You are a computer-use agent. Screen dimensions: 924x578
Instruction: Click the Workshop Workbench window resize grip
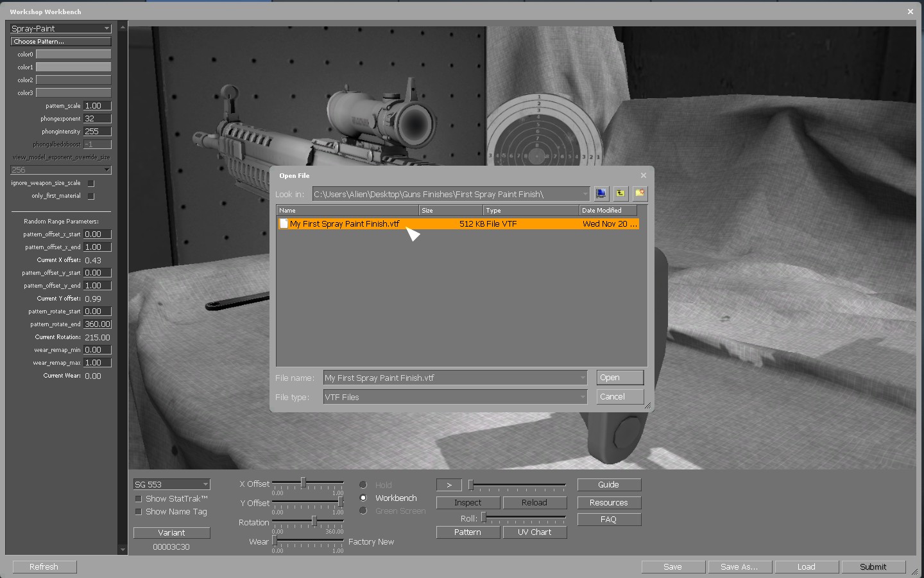(x=914, y=572)
